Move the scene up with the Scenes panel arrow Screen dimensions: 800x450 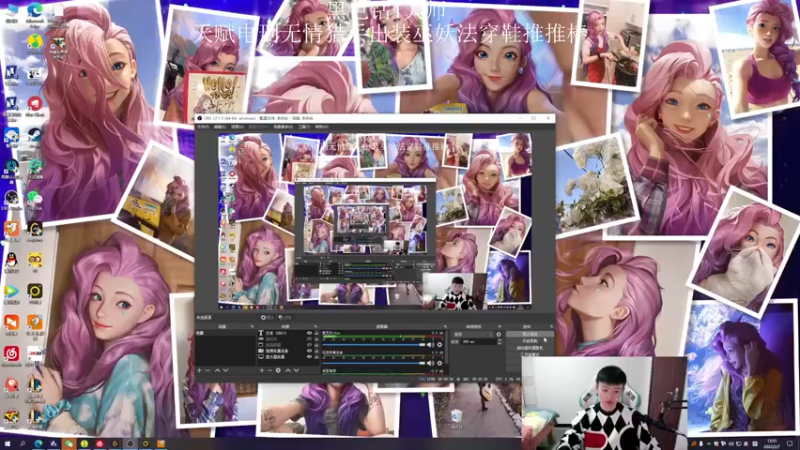pyautogui.click(x=217, y=370)
